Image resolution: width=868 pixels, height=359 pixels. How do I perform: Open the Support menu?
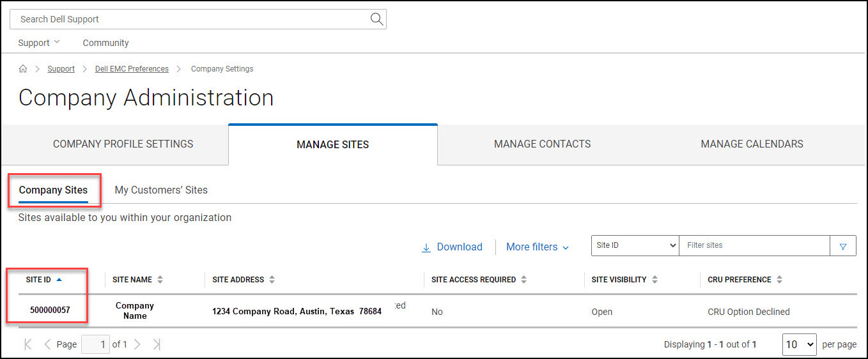(x=38, y=43)
